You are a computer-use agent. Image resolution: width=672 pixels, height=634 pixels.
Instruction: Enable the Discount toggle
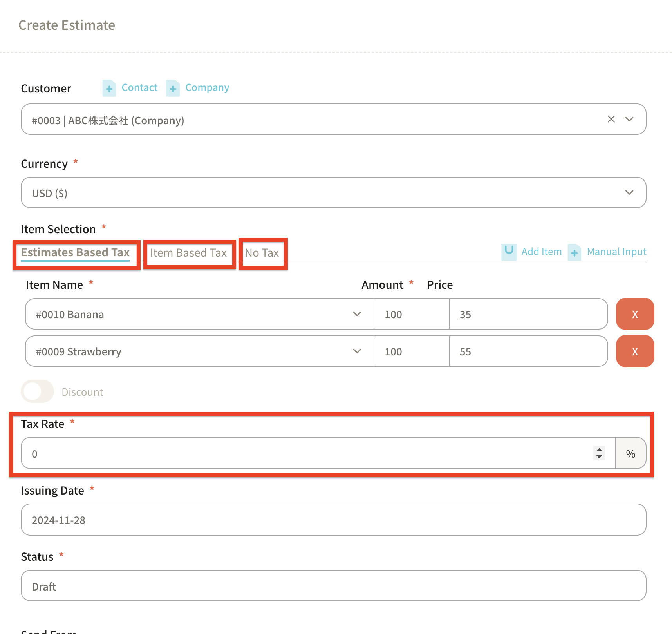pyautogui.click(x=37, y=391)
